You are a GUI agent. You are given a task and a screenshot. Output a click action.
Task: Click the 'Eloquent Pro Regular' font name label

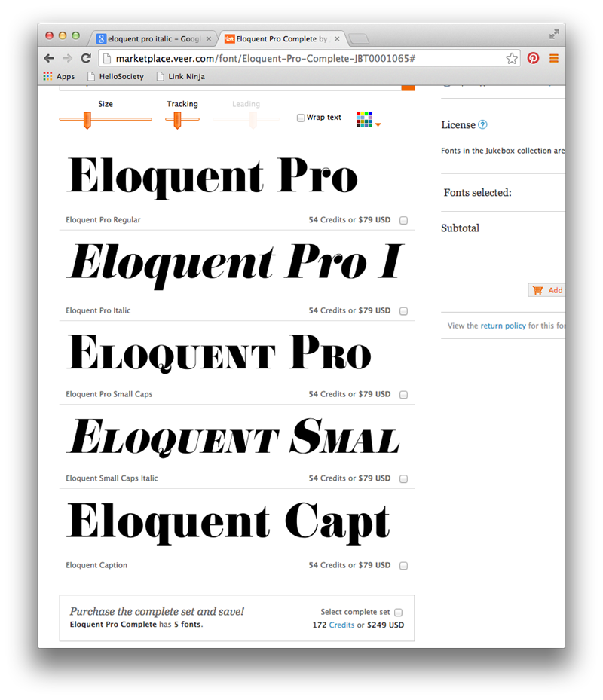tap(103, 219)
